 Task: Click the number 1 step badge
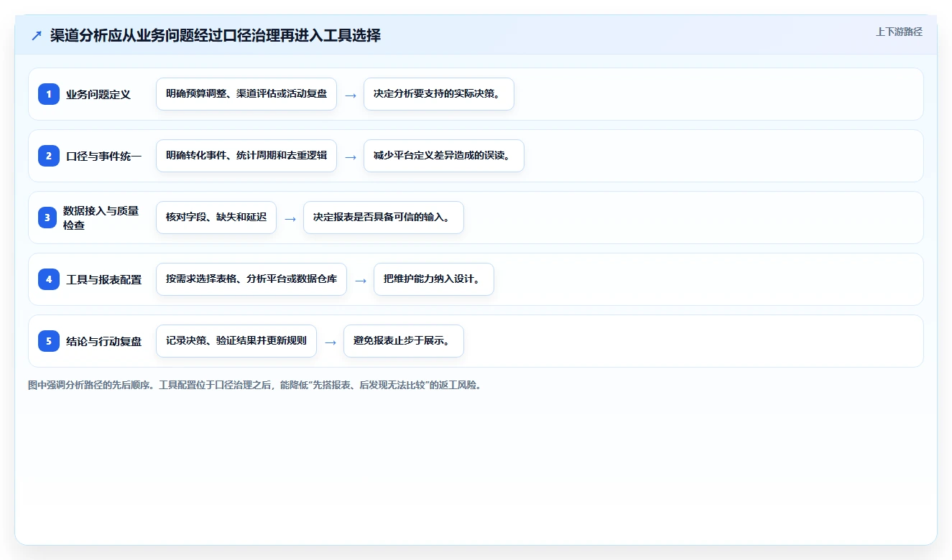coord(49,94)
